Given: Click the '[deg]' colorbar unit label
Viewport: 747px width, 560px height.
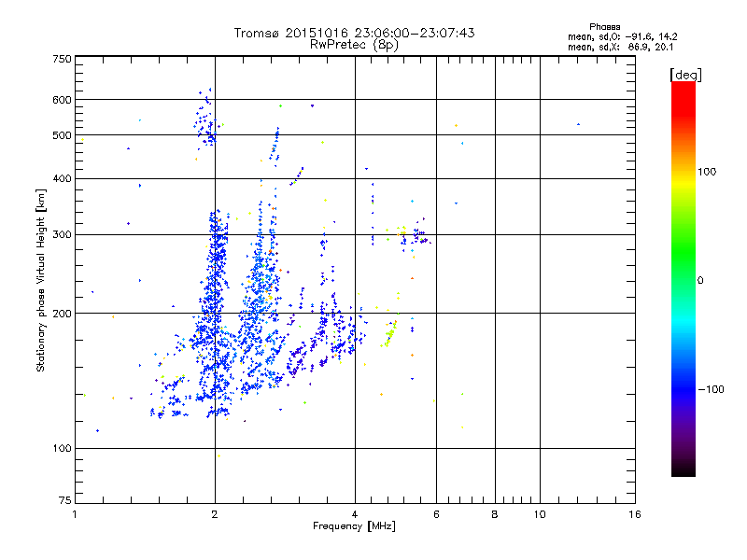Looking at the screenshot, I should (685, 75).
